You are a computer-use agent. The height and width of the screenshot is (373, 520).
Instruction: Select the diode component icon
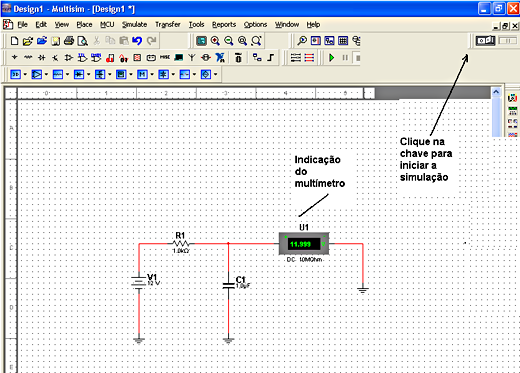(x=42, y=57)
